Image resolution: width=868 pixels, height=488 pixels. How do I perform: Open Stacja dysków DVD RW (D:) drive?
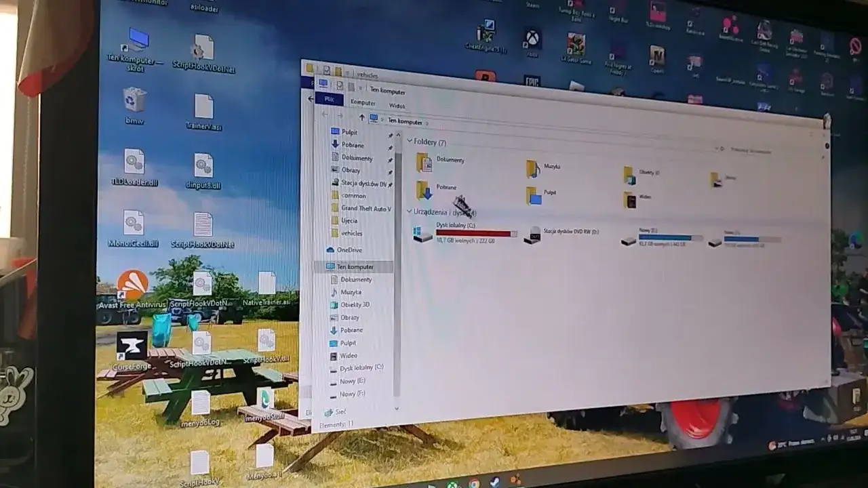point(533,235)
